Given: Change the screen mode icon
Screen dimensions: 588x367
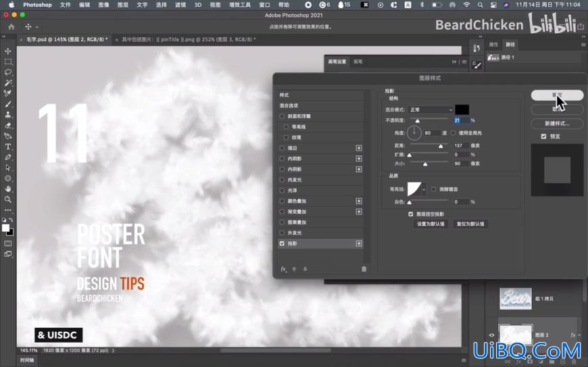Looking at the screenshot, I should pyautogui.click(x=8, y=254).
